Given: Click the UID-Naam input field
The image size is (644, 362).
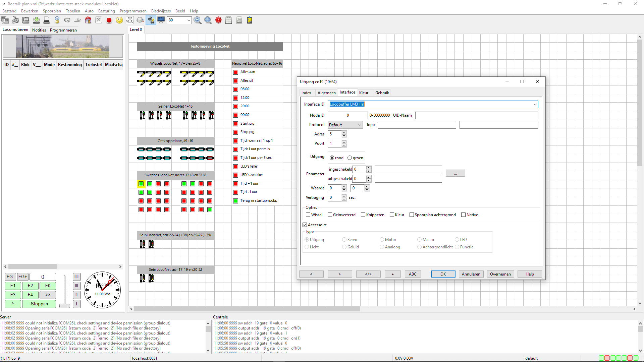Looking at the screenshot, I should pos(476,115).
